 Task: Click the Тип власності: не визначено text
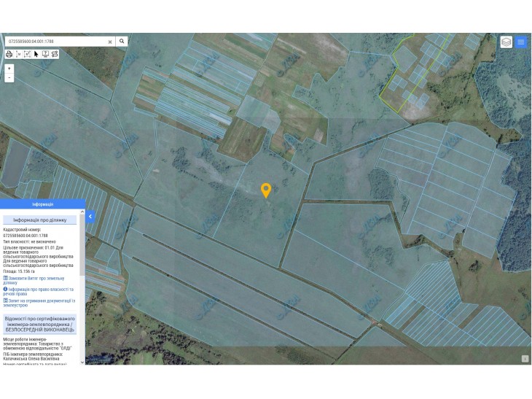click(x=30, y=241)
